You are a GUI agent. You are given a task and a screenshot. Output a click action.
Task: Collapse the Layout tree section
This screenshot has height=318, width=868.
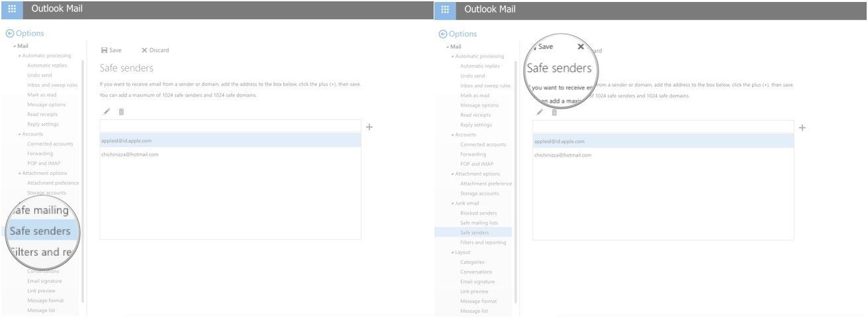click(x=454, y=252)
